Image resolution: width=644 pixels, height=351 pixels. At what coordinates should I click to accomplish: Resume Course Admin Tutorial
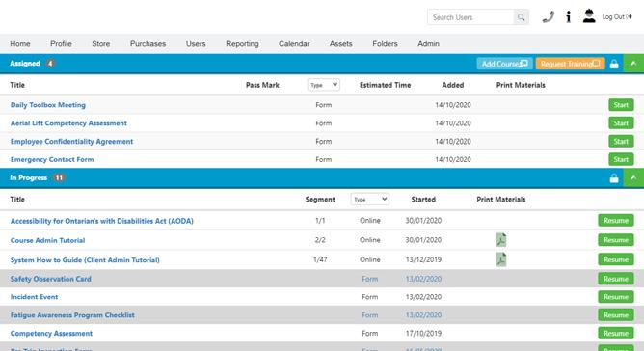[x=616, y=240]
